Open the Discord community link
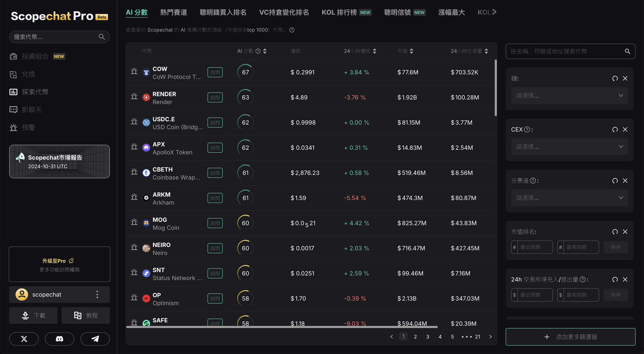Image resolution: width=644 pixels, height=354 pixels. tap(60, 339)
